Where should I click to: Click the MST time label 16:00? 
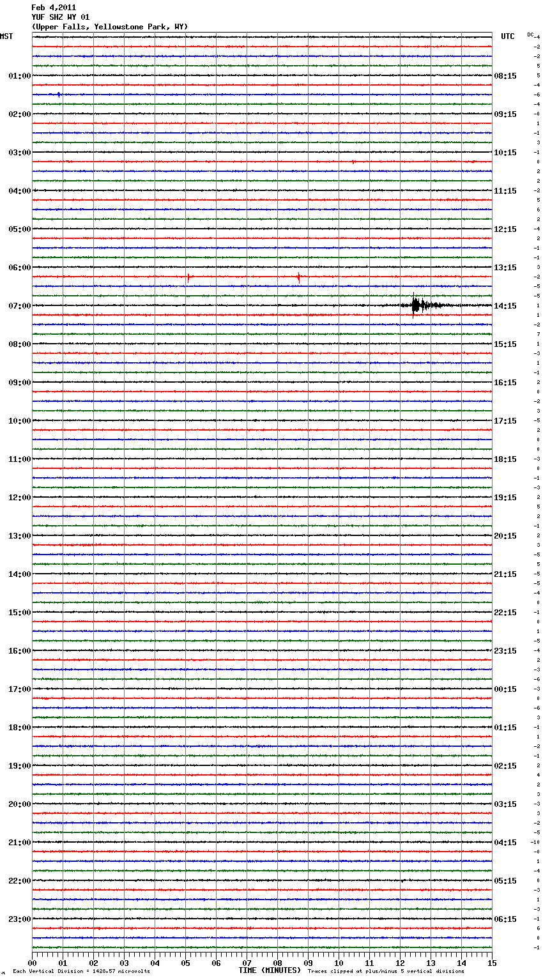pos(20,651)
